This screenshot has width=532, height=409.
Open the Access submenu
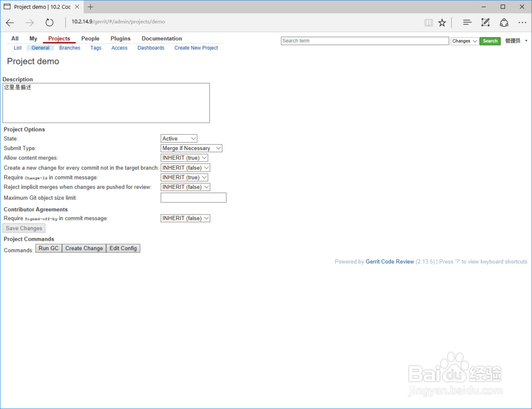[x=119, y=48]
